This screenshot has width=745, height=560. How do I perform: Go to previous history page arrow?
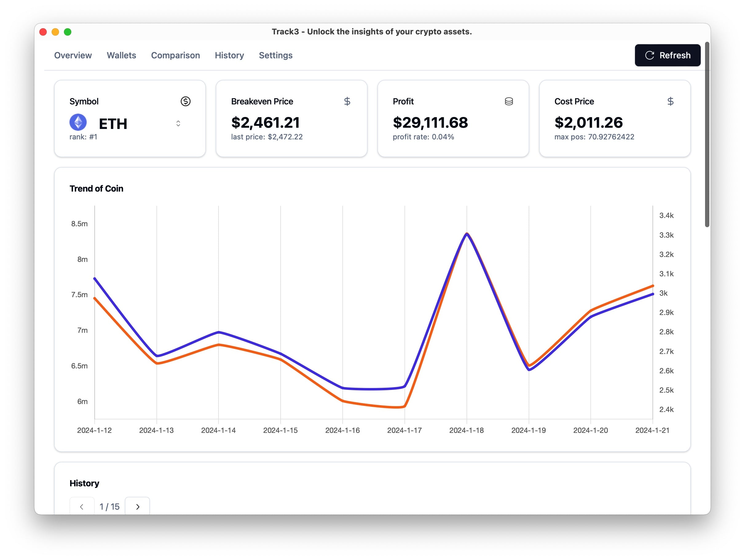click(82, 507)
